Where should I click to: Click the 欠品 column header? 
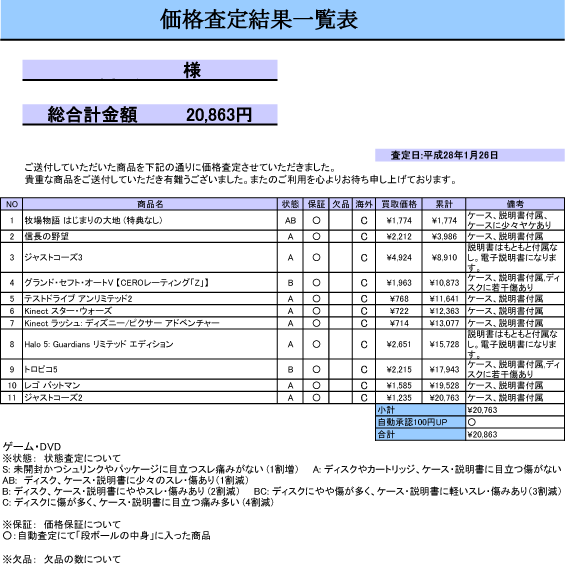(x=341, y=204)
